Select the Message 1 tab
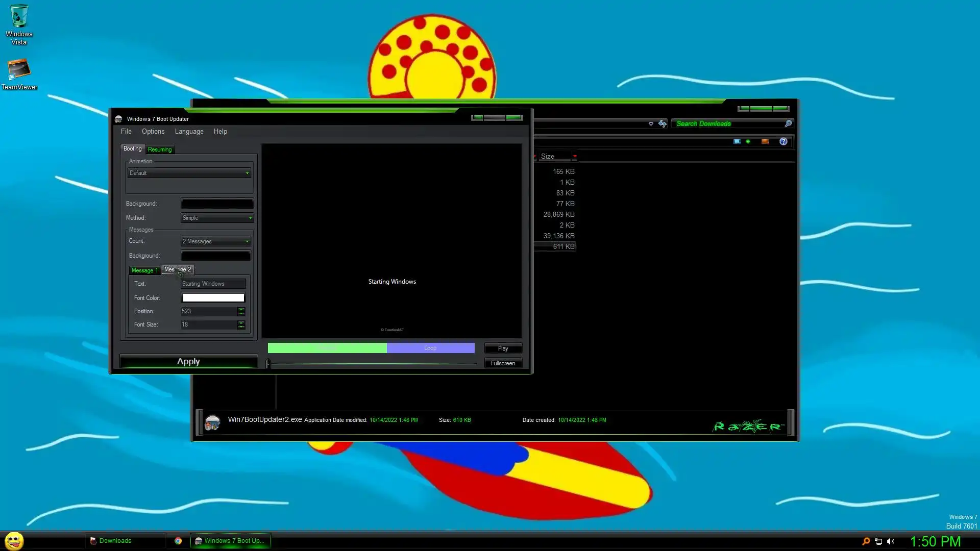This screenshot has height=551, width=980. (x=144, y=270)
